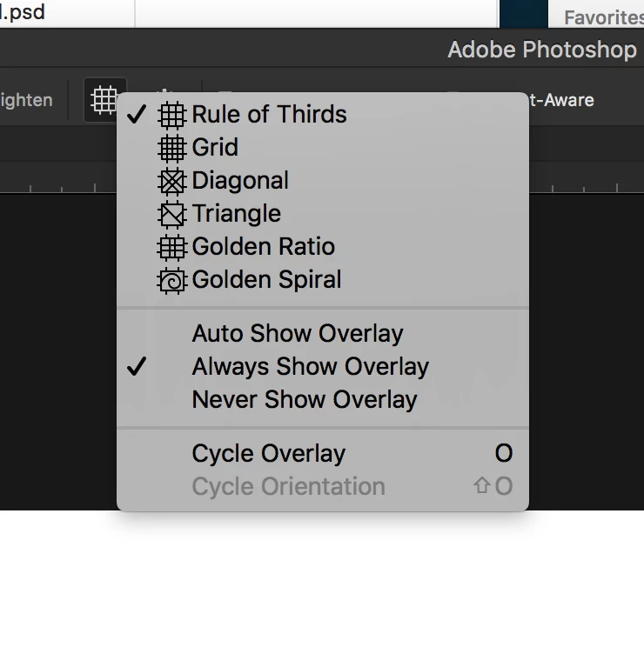Viewport: 644px width, 647px height.
Task: Select Golden Ratio overlay text
Action: [264, 246]
